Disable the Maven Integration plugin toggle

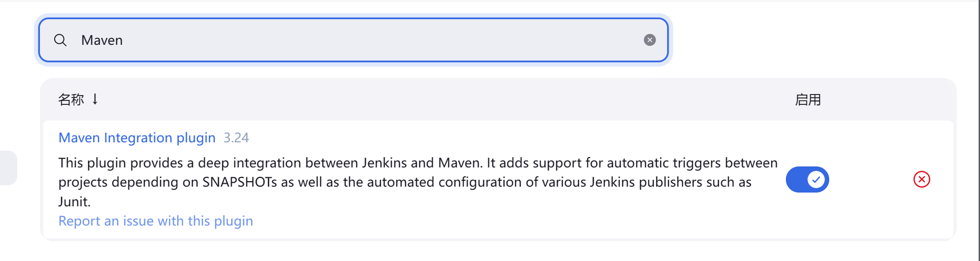click(x=807, y=179)
